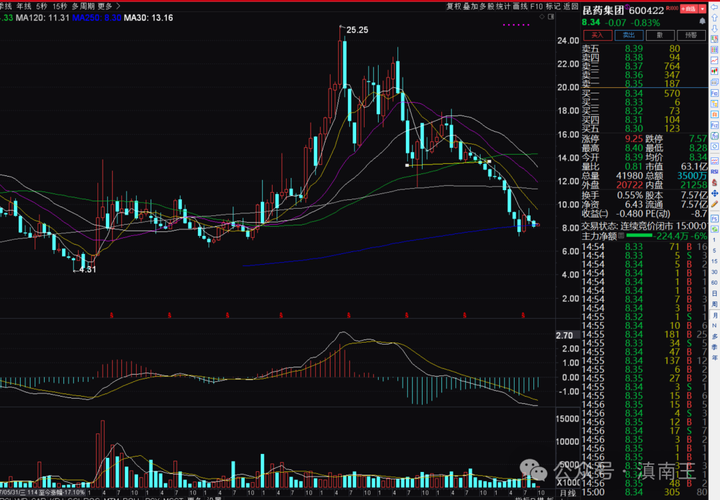Select 周 weekly period in sidebar
Viewport: 720px width, 500px height.
714,304
